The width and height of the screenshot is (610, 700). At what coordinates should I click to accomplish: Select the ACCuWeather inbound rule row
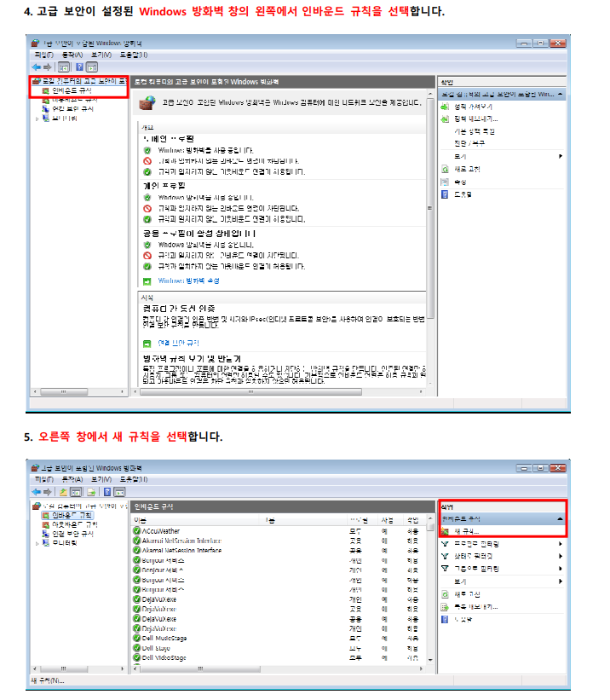(x=279, y=531)
